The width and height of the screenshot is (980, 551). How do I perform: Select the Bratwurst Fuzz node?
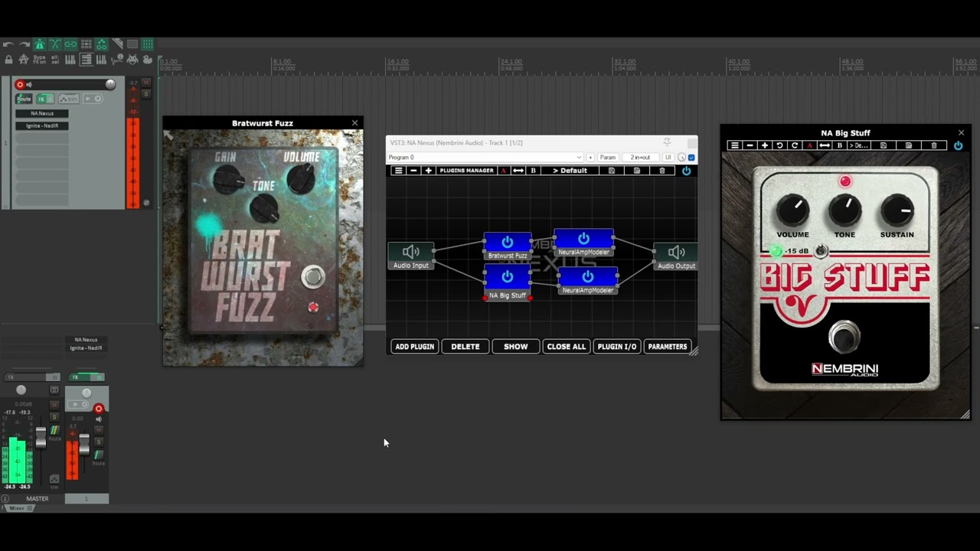(507, 246)
